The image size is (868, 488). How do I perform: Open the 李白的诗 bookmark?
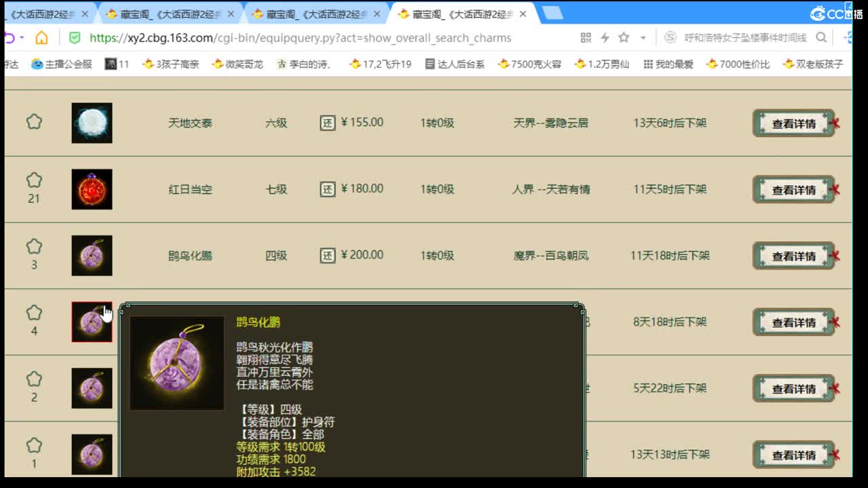coord(304,64)
